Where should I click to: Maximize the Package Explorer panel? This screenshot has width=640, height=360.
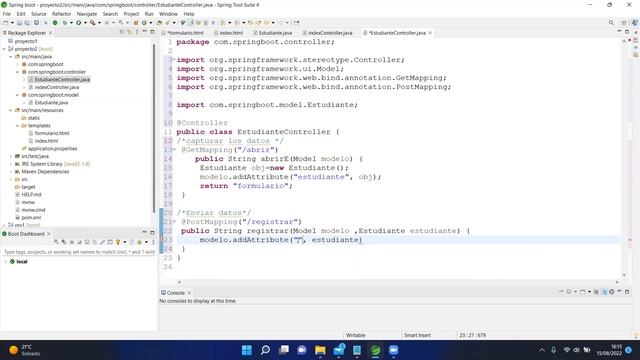pos(152,31)
